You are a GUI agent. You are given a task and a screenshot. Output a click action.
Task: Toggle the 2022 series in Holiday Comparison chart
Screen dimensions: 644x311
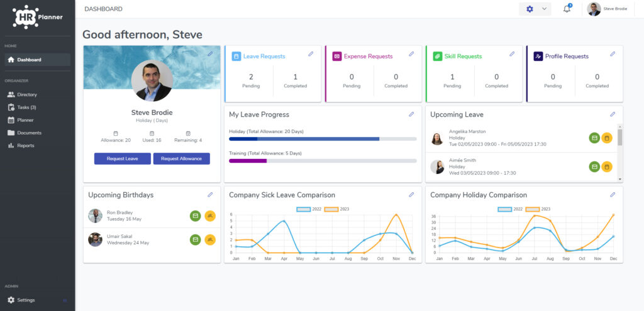tap(511, 209)
